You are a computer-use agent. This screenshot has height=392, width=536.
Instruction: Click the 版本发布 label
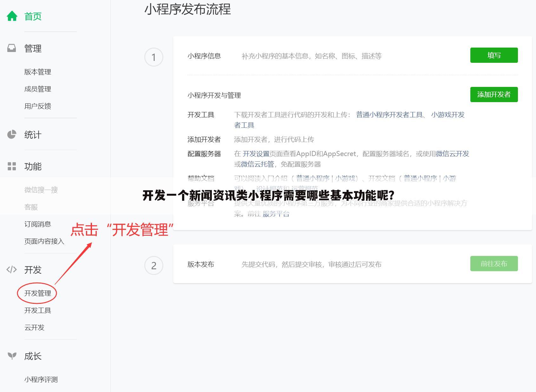[201, 265]
